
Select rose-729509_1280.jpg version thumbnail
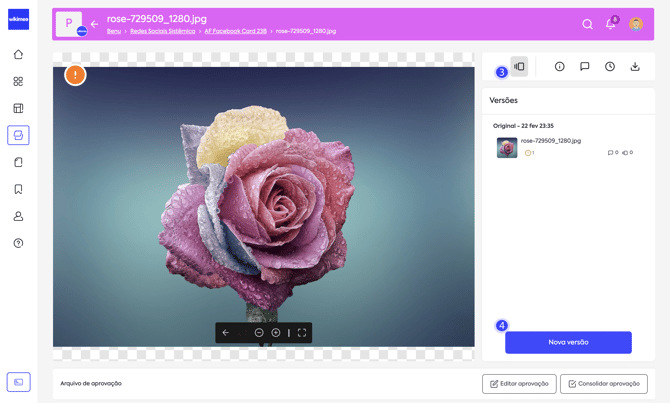[507, 148]
